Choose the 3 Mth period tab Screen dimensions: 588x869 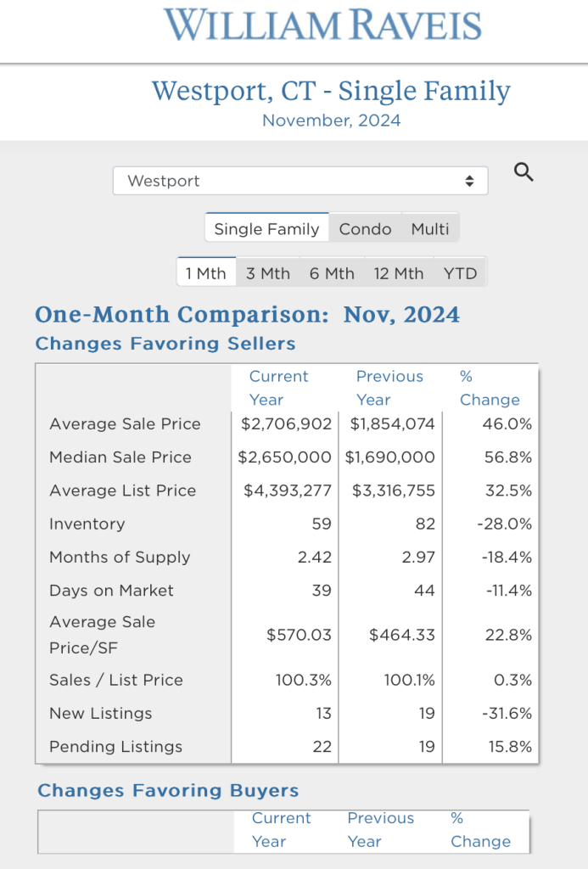[x=268, y=273]
